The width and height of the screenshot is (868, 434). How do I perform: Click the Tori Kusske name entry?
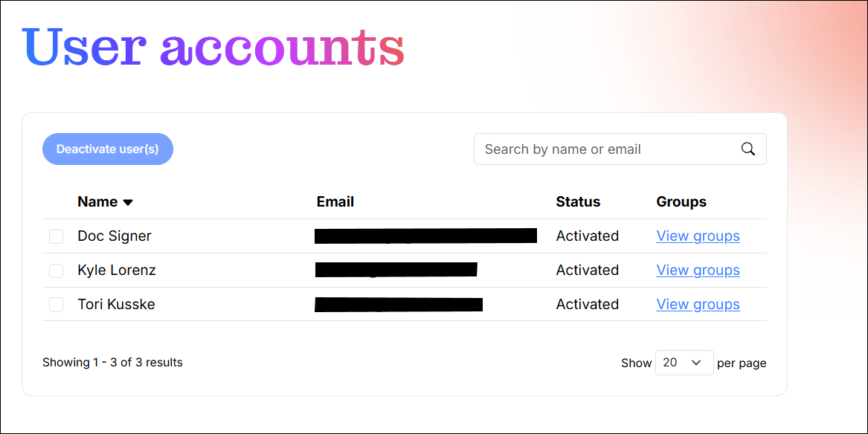click(x=116, y=305)
